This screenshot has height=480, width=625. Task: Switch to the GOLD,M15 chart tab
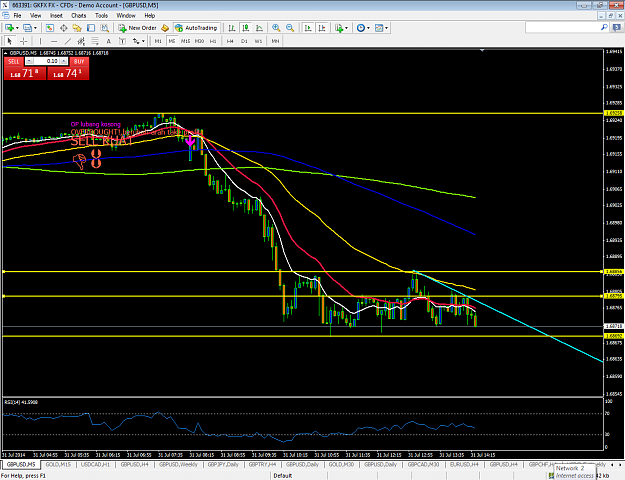click(x=58, y=464)
